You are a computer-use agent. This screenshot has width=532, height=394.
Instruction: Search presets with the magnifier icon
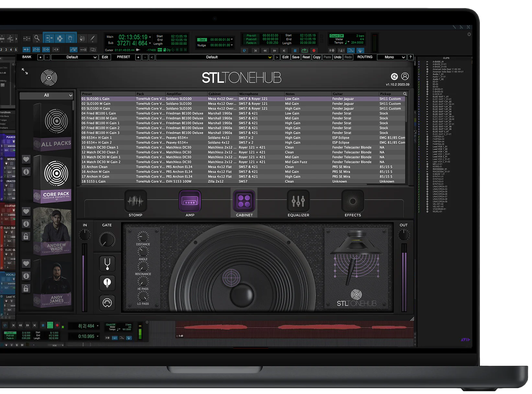(405, 94)
